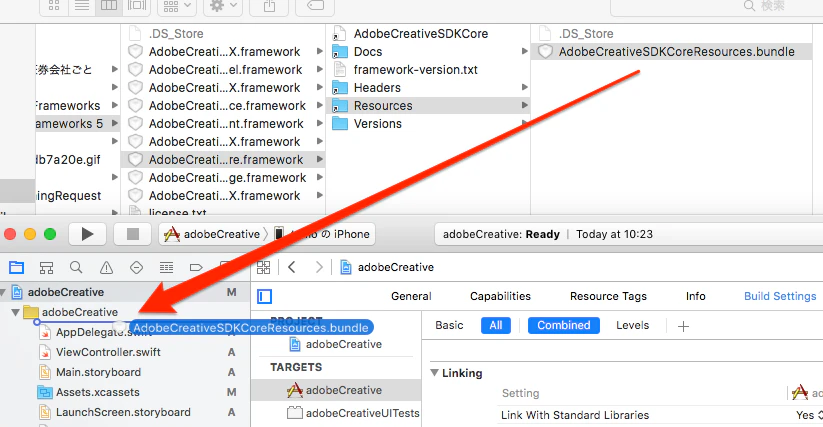This screenshot has height=427, width=823.
Task: Switch Finder to list view
Action: tap(81, 6)
